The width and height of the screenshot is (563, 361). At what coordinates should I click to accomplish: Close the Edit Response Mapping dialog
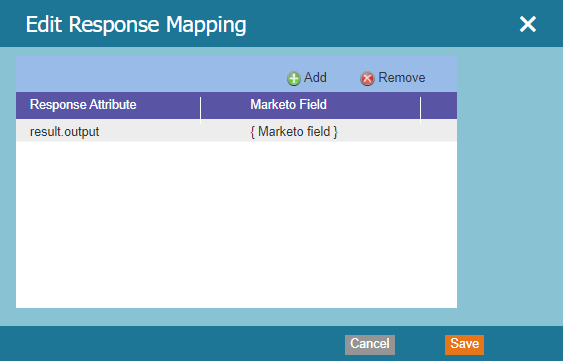tap(527, 24)
